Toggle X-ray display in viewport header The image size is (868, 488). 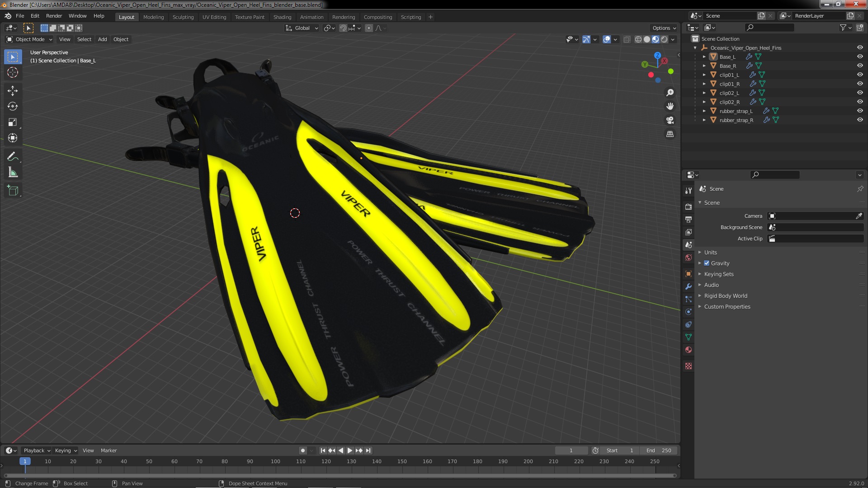(627, 40)
